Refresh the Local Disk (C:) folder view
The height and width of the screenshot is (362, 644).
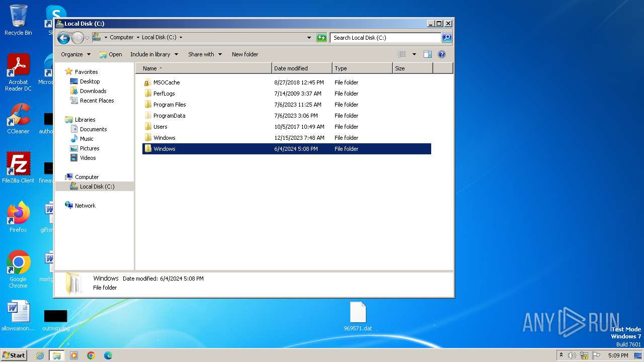coord(321,38)
